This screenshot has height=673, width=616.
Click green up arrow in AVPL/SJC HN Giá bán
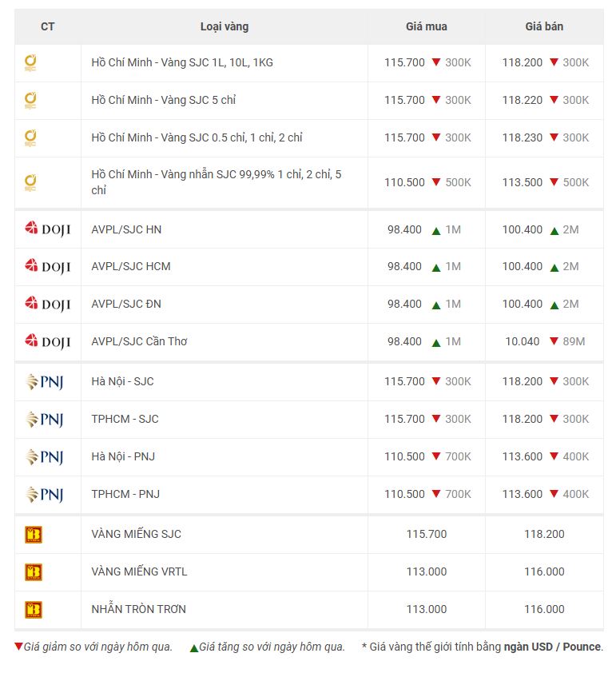[554, 230]
